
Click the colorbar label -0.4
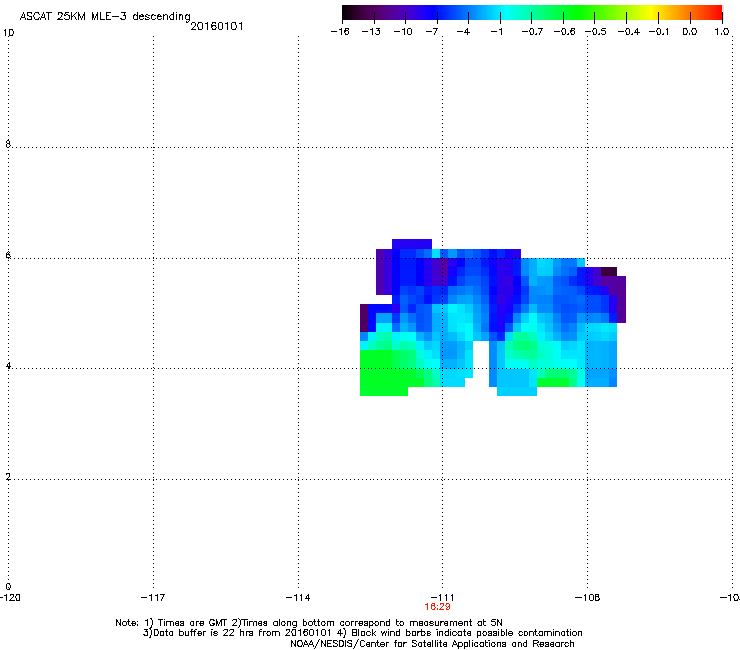pyautogui.click(x=629, y=32)
